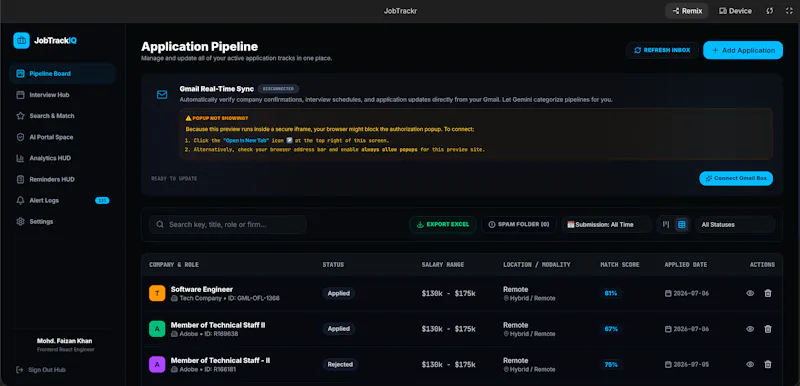Open the Submission: All Time dropdown
Viewport: 800px width, 386px height.
[607, 224]
